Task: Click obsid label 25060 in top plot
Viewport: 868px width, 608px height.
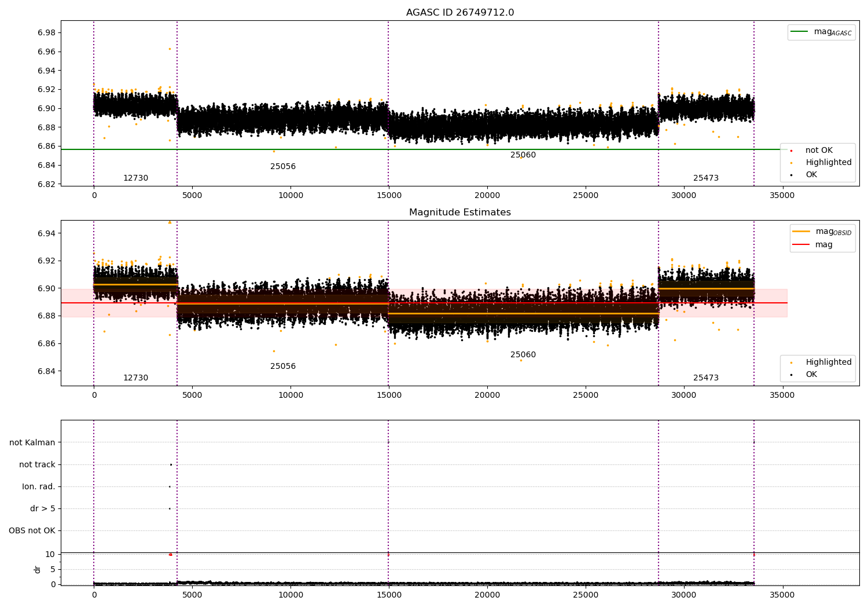Action: tap(523, 155)
